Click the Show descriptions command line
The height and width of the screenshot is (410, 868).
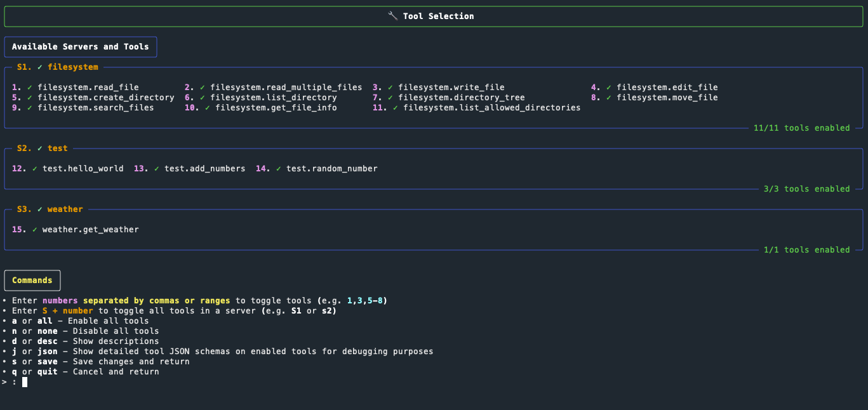81,341
